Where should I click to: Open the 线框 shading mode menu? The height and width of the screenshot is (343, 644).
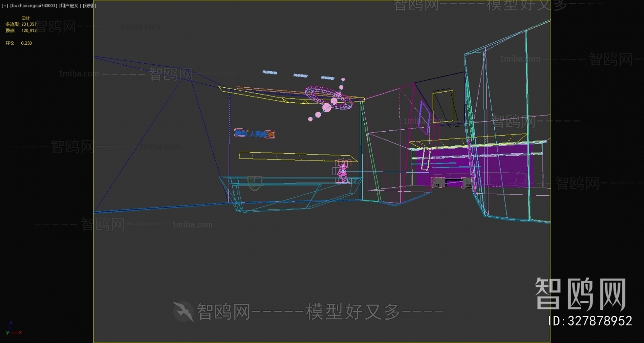(x=89, y=6)
